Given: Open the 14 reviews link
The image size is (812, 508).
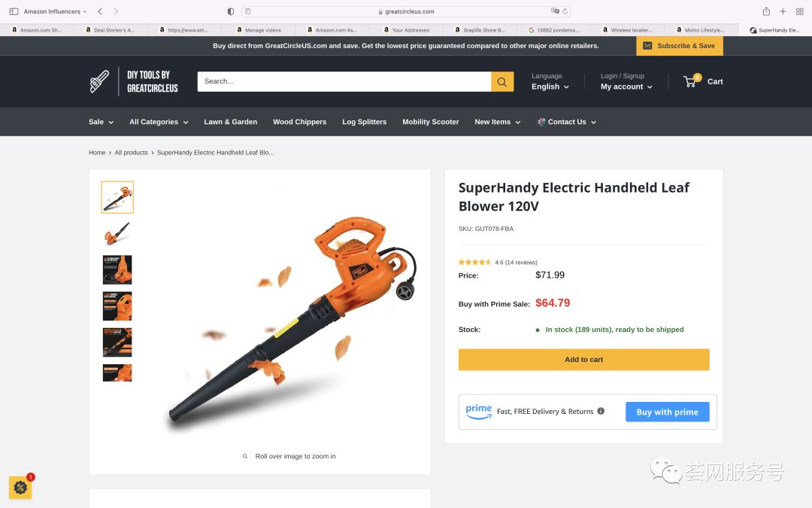Looking at the screenshot, I should click(x=521, y=263).
